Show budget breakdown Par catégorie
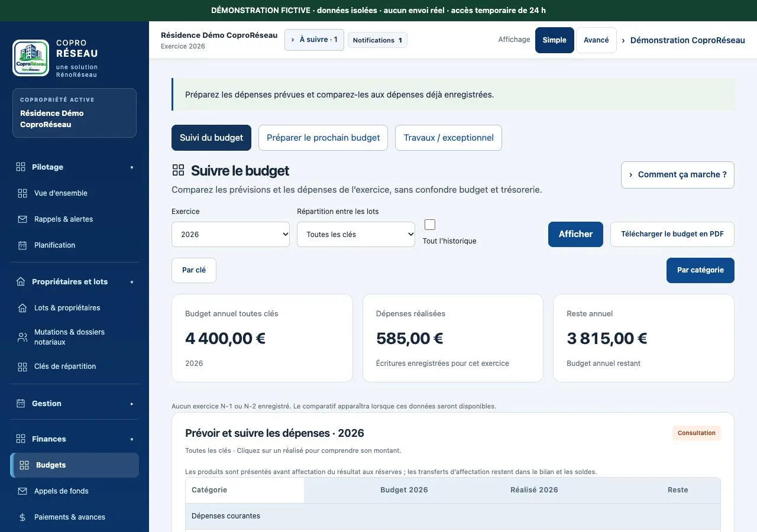This screenshot has height=532, width=757. click(700, 270)
